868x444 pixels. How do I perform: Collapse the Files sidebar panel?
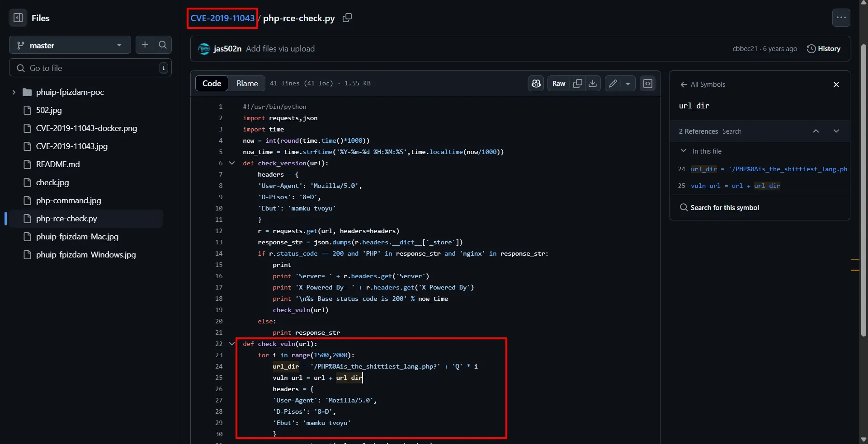point(18,18)
